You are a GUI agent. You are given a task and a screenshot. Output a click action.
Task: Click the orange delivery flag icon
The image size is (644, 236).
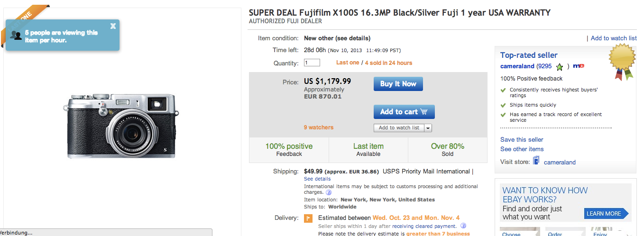[x=308, y=218]
